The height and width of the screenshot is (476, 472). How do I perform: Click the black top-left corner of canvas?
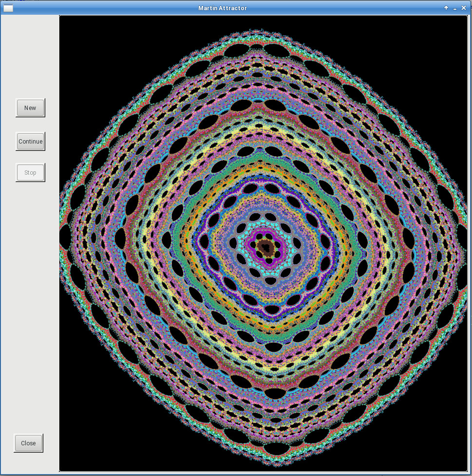coord(78,34)
